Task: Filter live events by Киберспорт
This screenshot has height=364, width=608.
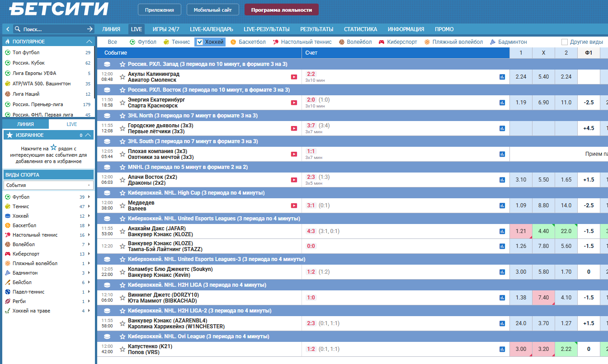Action: pyautogui.click(x=398, y=42)
